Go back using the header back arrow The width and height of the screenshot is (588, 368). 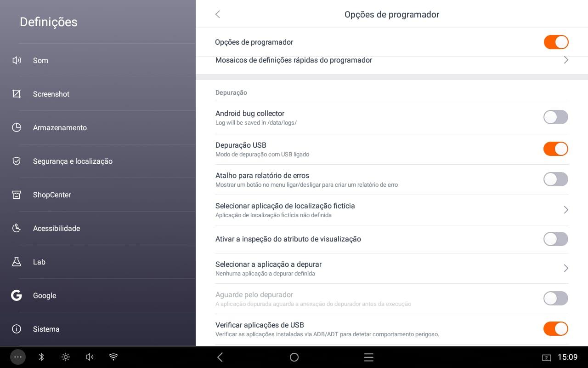[218, 14]
